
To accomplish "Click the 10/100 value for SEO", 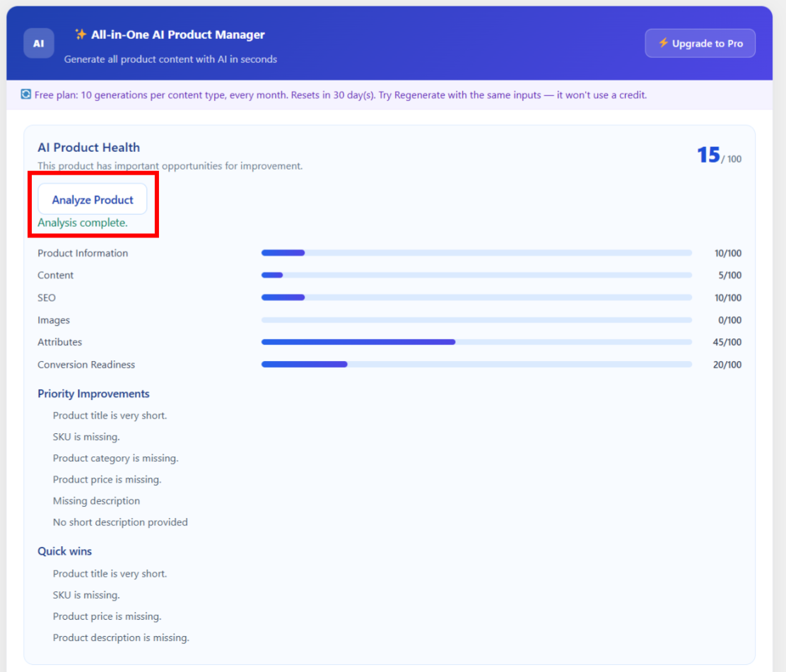I will 728,297.
